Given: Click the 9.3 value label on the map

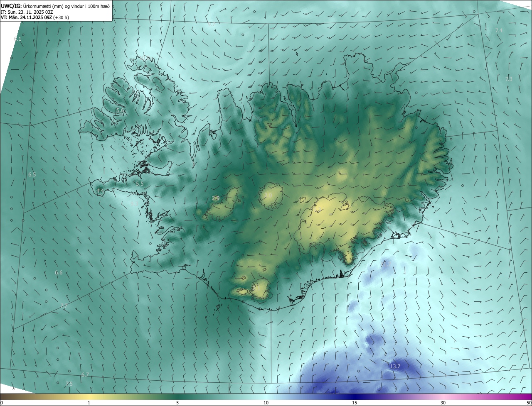Looking at the screenshot, I should pyautogui.click(x=134, y=203).
